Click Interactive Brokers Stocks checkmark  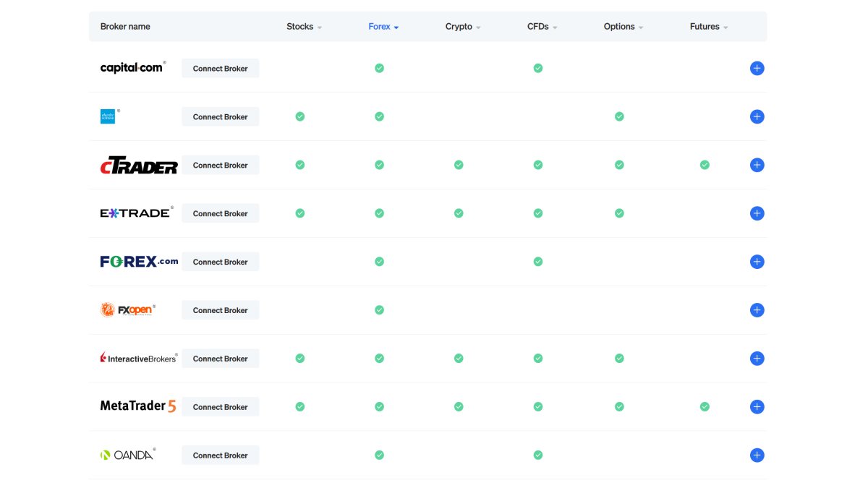[300, 359]
